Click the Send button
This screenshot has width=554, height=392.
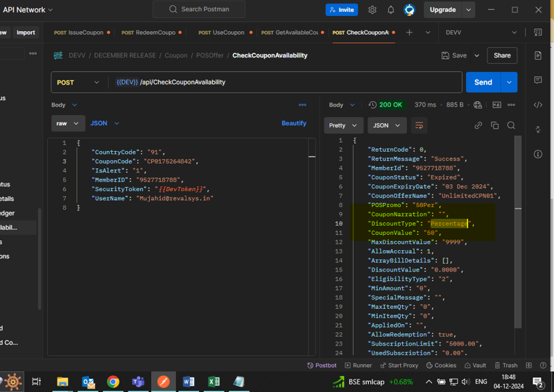(483, 82)
